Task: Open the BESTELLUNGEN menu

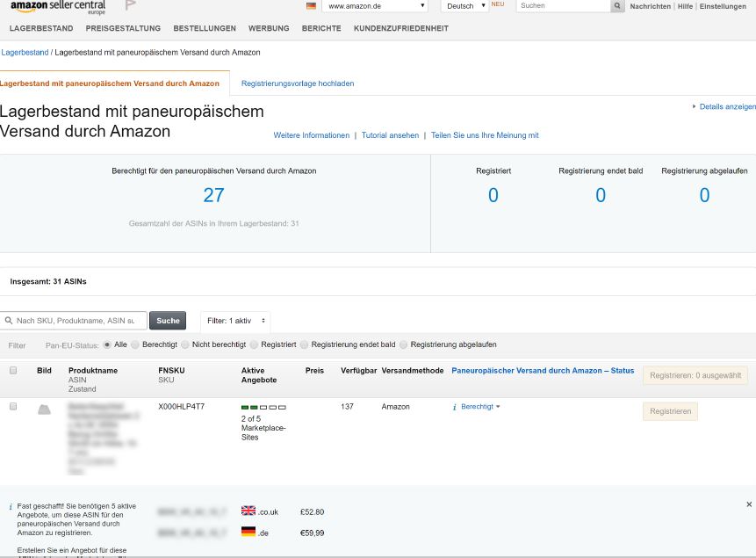Action: (205, 28)
